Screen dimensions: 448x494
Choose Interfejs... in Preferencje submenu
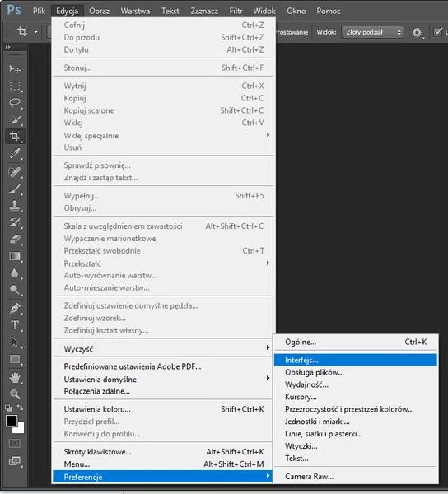point(356,360)
